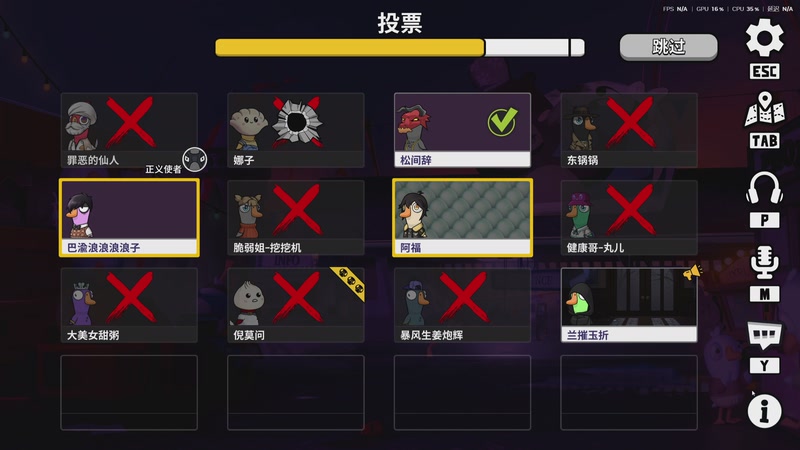
Task: Toggle the microphone mute icon
Action: coord(764,262)
